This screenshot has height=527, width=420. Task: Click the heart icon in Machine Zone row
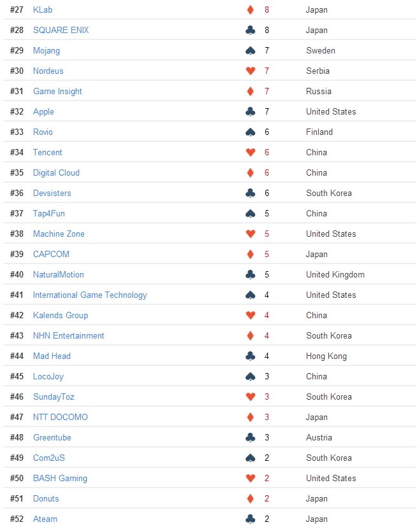(250, 234)
